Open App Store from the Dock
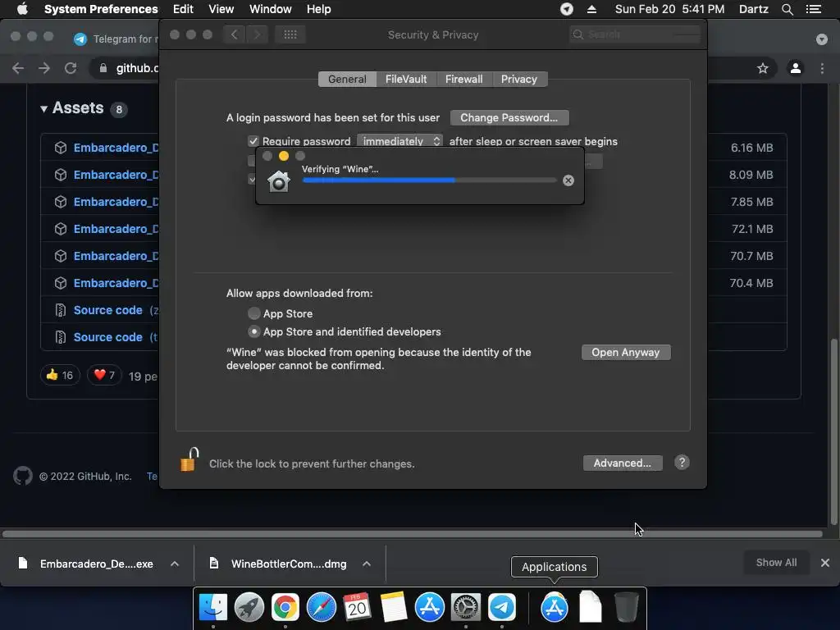The height and width of the screenshot is (630, 840). click(x=429, y=607)
